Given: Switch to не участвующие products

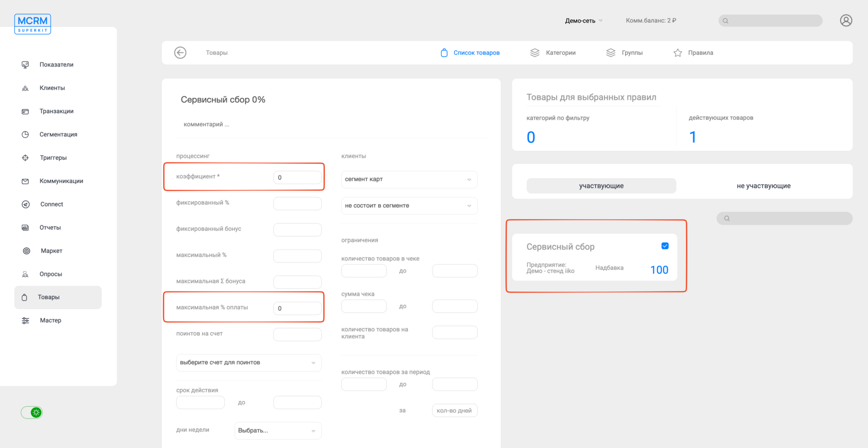Looking at the screenshot, I should 763,186.
